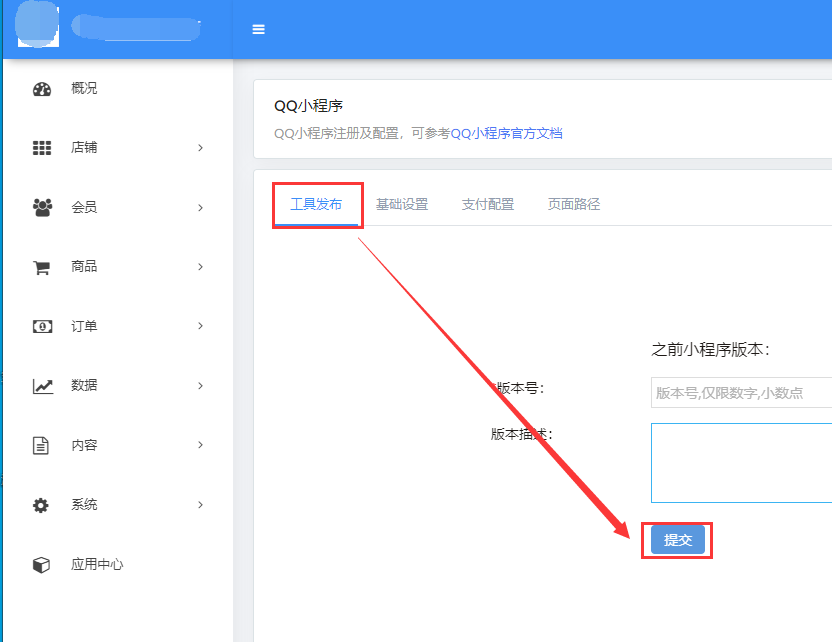The image size is (832, 642).
Task: Expand the 内容 menu chevron
Action: tap(201, 445)
